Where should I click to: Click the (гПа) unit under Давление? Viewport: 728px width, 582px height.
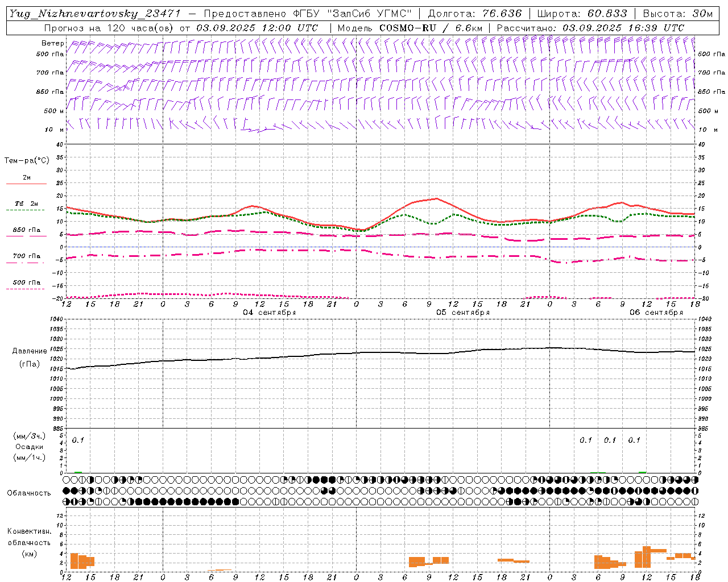pos(30,364)
